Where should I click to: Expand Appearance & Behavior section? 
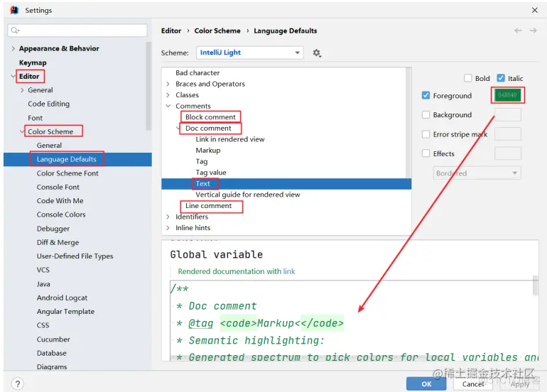[x=13, y=48]
